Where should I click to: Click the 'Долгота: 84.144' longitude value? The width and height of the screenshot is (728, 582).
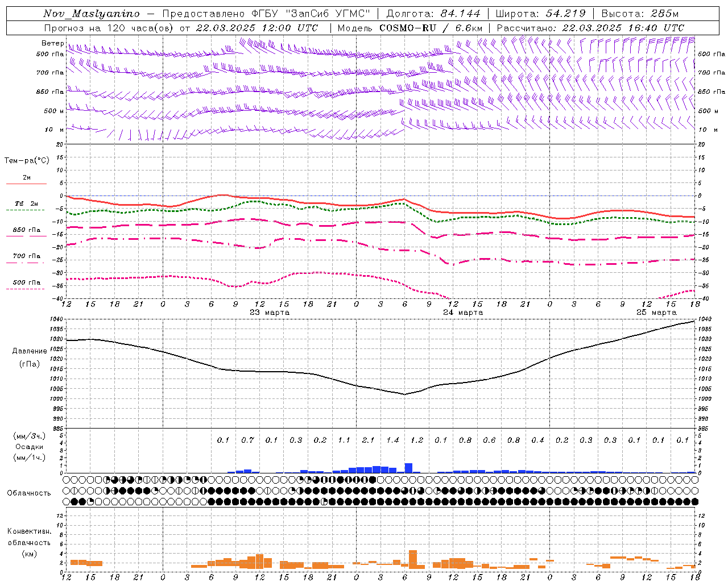click(x=433, y=14)
